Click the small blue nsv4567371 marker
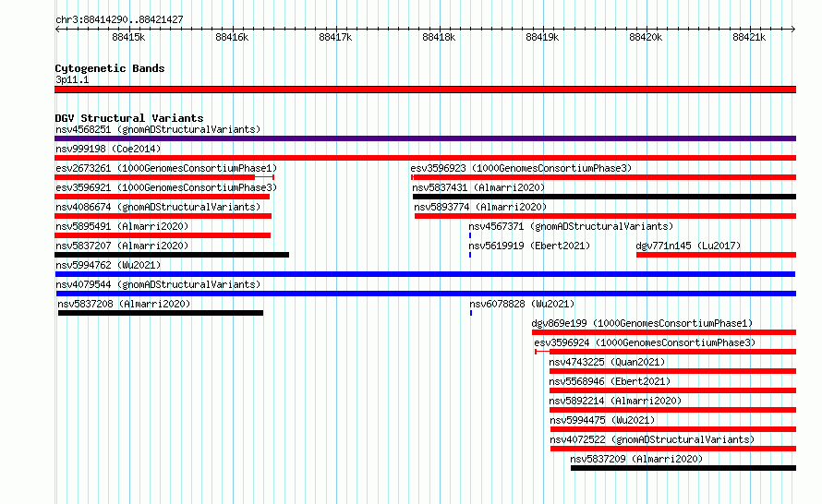The width and height of the screenshot is (822, 504). pos(470,235)
